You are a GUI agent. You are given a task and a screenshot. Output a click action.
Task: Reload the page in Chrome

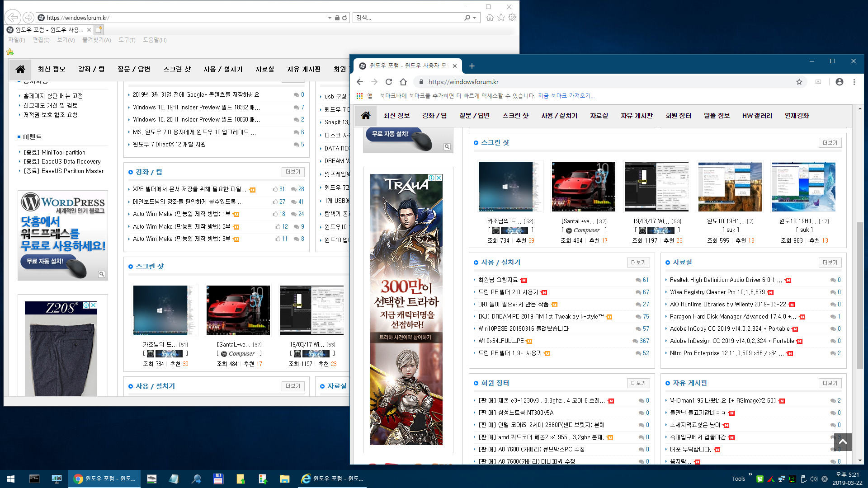[x=389, y=82]
